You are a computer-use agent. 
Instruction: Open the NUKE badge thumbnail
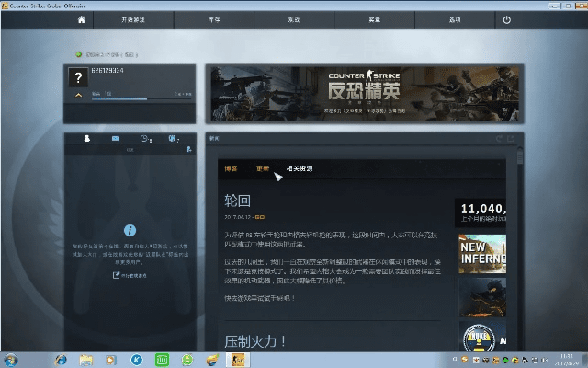[x=482, y=336]
